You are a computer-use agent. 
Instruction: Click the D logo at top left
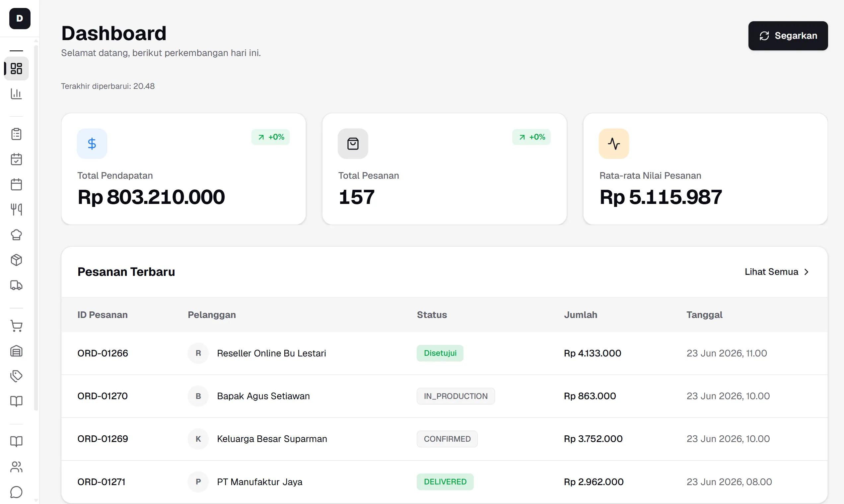click(x=20, y=18)
